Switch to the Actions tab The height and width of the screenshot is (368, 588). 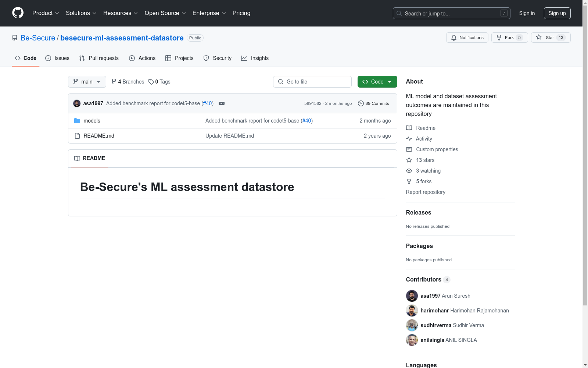click(x=142, y=58)
